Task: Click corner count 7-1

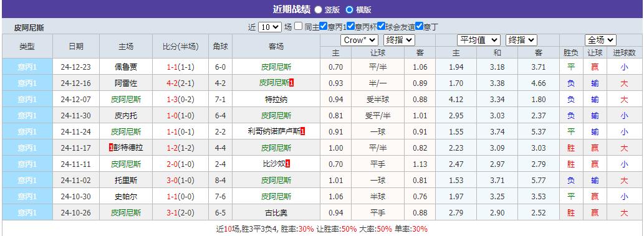Action: coord(221,100)
